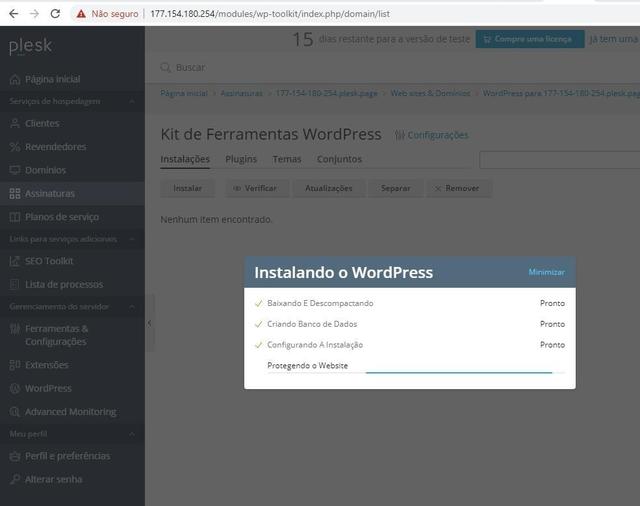Click the Configurações sliders icon
The width and height of the screenshot is (640, 506).
pos(400,135)
